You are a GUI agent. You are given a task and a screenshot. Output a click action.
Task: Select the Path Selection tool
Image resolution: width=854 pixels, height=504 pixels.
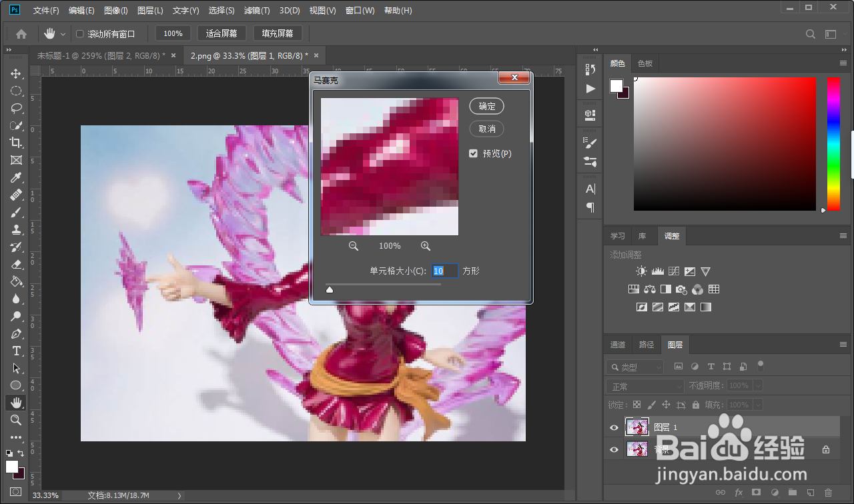16,368
